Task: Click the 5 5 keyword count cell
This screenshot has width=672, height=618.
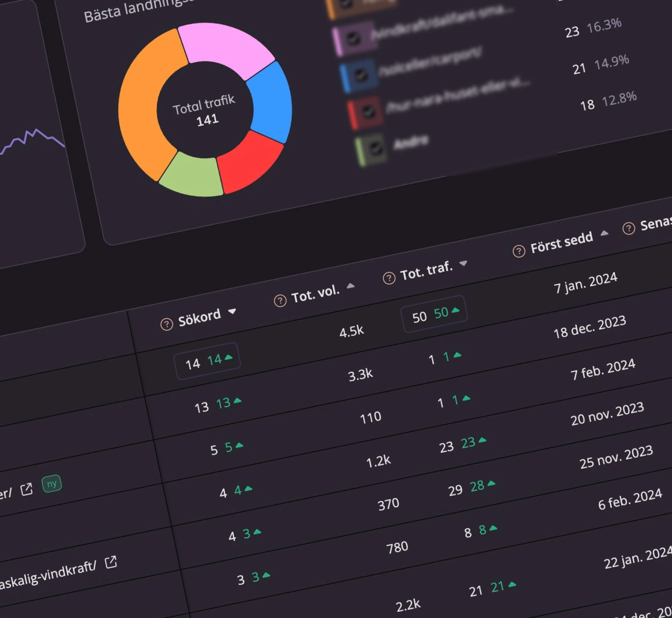Action: [227, 448]
